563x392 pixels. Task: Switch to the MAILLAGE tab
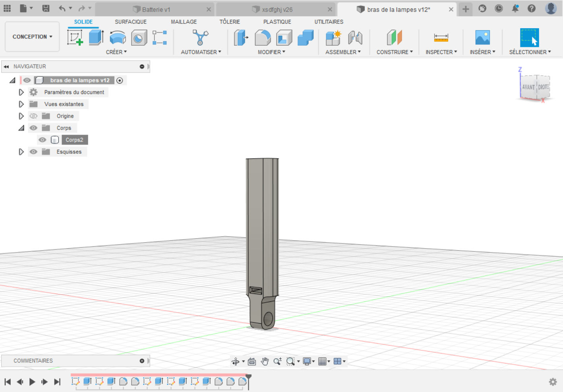184,22
